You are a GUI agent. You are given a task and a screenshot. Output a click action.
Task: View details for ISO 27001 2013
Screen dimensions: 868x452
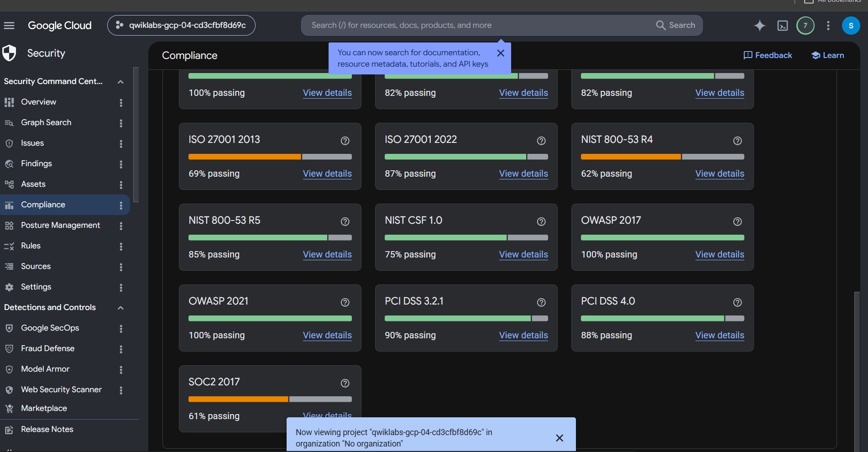pyautogui.click(x=327, y=173)
